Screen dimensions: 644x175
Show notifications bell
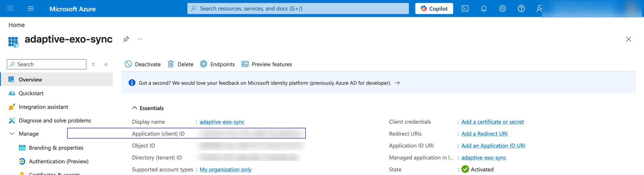[x=484, y=8]
